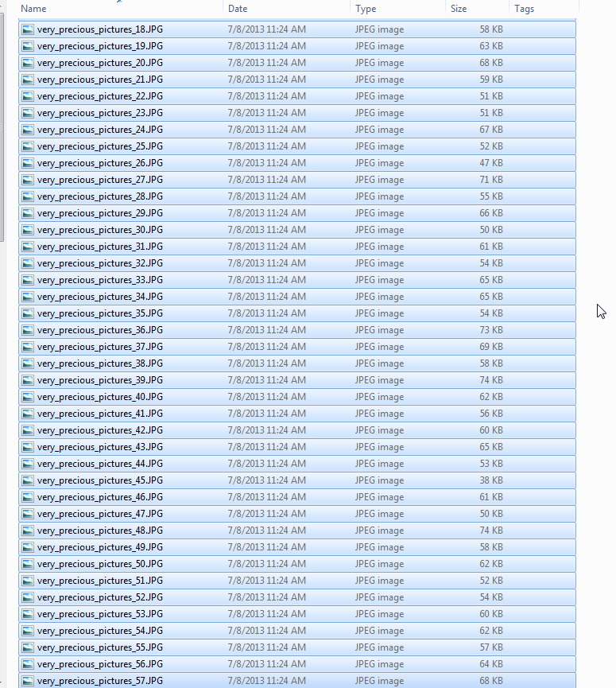Click the 55 KB size value
This screenshot has width=616, height=688.
click(x=491, y=196)
